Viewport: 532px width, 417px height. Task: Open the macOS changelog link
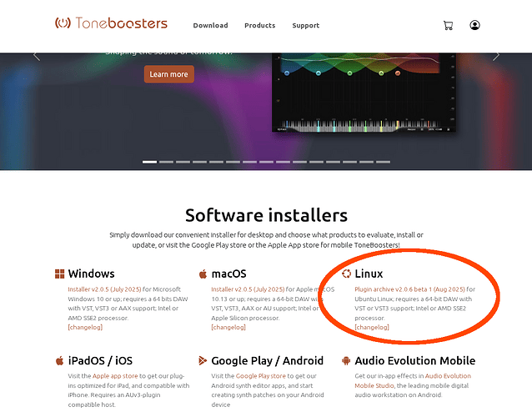coord(228,328)
